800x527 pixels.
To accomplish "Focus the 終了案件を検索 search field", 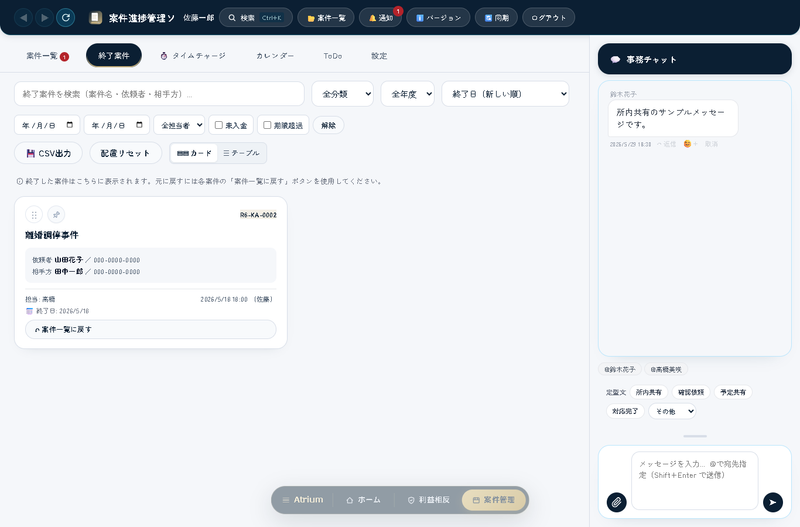I will click(x=159, y=94).
